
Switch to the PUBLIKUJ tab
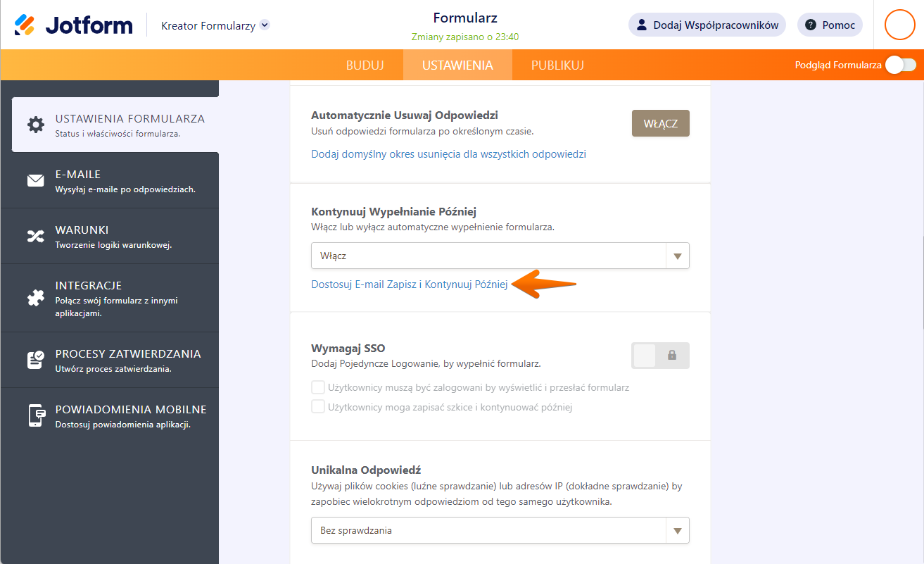557,65
